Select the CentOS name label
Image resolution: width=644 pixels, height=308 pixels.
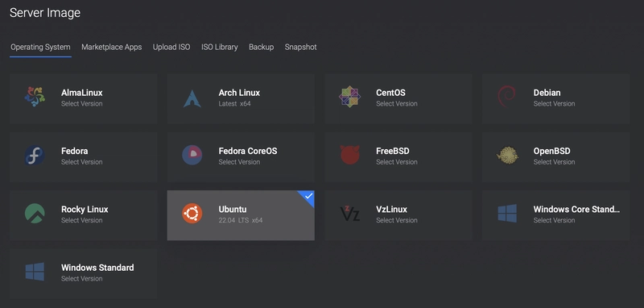(x=390, y=93)
